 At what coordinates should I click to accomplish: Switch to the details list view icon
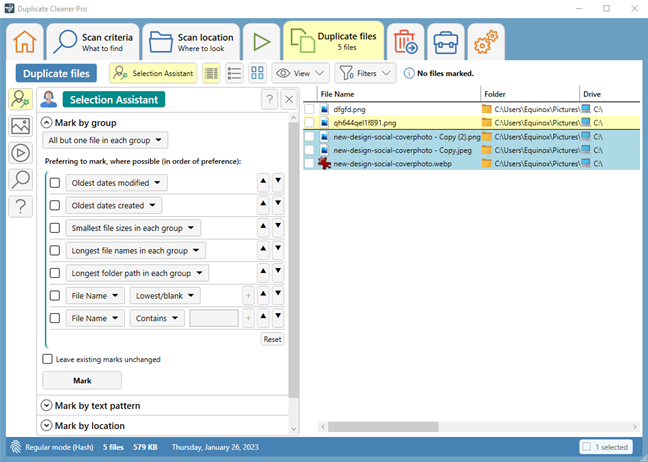pos(211,73)
